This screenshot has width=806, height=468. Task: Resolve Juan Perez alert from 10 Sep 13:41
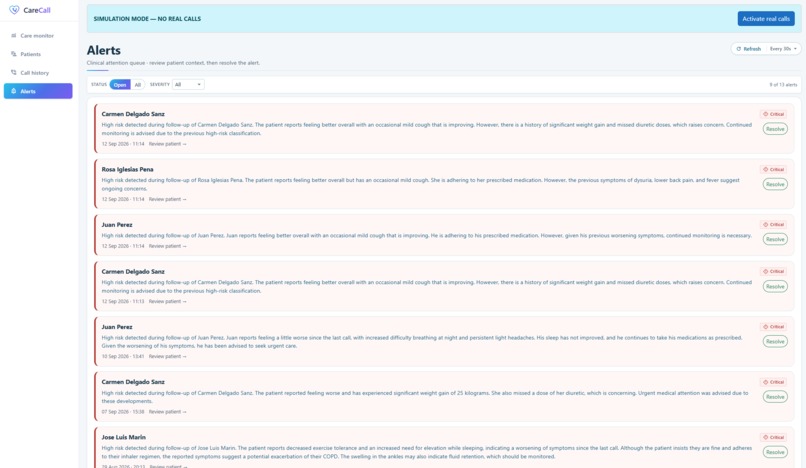point(775,341)
